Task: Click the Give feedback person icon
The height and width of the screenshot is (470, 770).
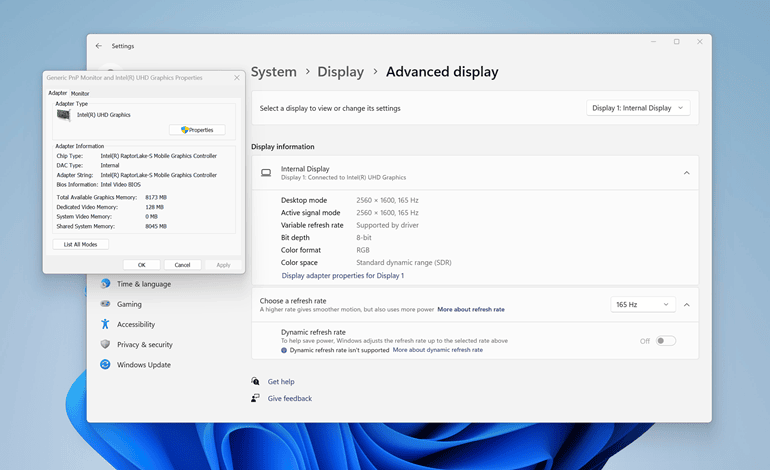Action: click(255, 398)
